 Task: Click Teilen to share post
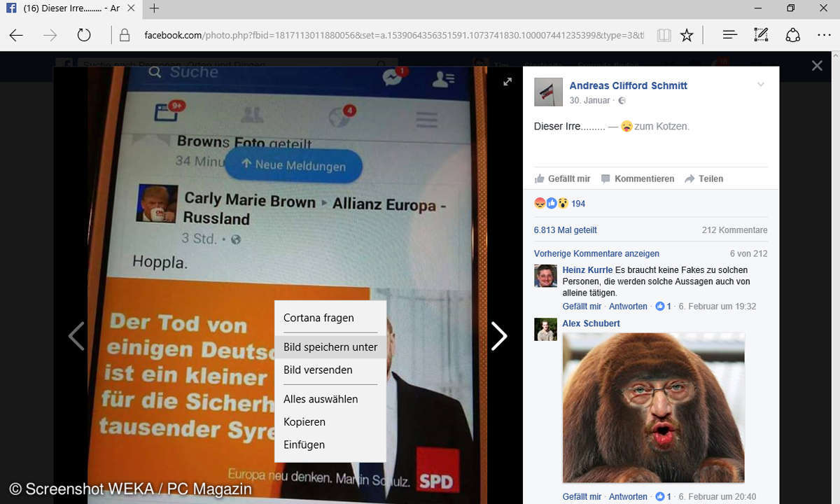(704, 178)
